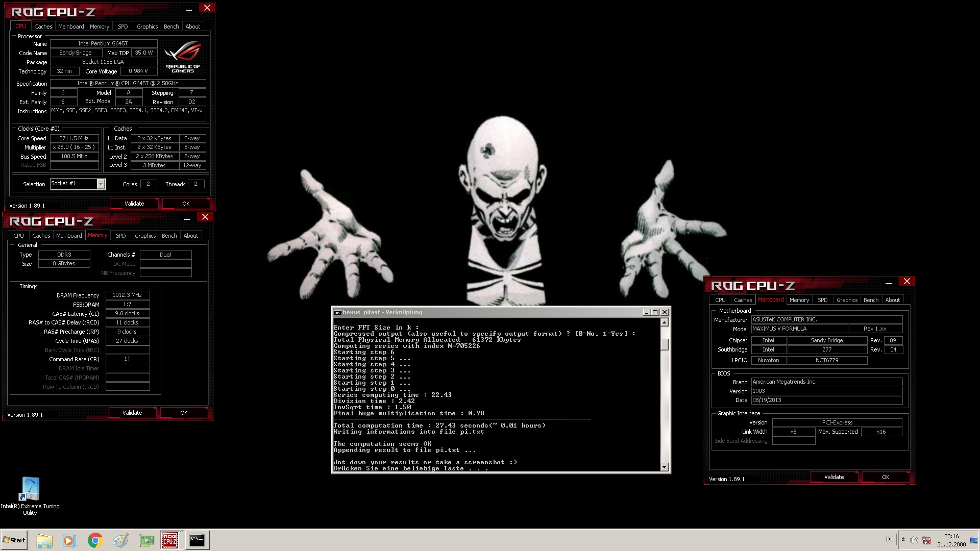Image resolution: width=980 pixels, height=551 pixels.
Task: Open the Start menu
Action: pyautogui.click(x=14, y=540)
